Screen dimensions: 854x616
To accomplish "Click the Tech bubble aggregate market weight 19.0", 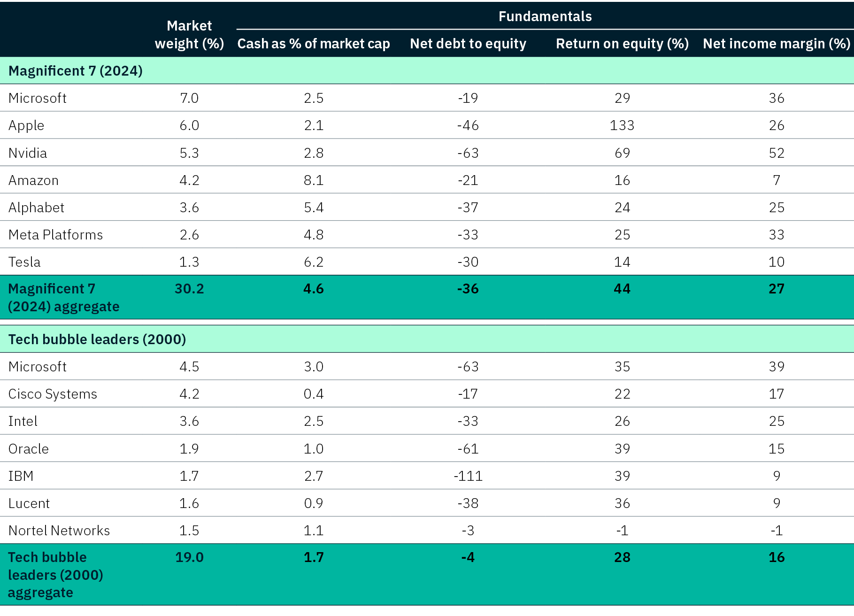I will pyautogui.click(x=189, y=557).
